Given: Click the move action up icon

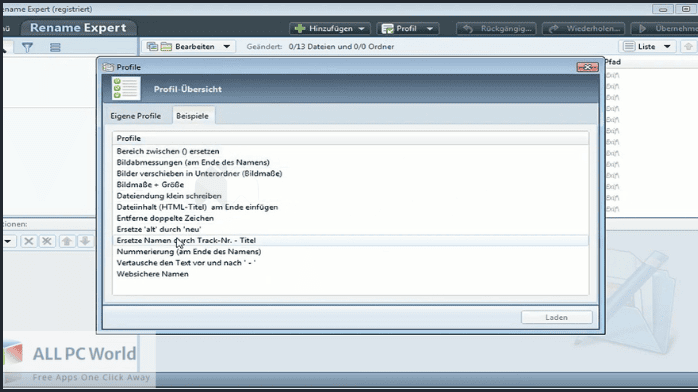Looking at the screenshot, I should click(x=66, y=241).
